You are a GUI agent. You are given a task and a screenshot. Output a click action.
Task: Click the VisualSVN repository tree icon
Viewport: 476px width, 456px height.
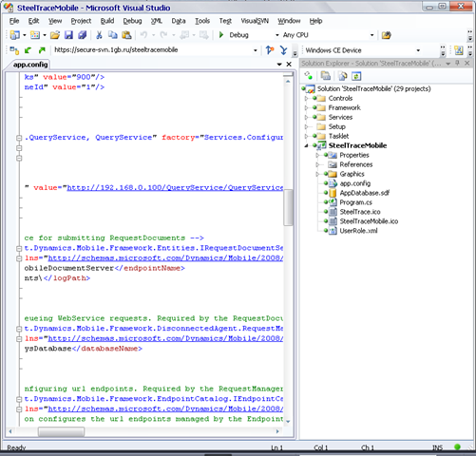coord(14,50)
